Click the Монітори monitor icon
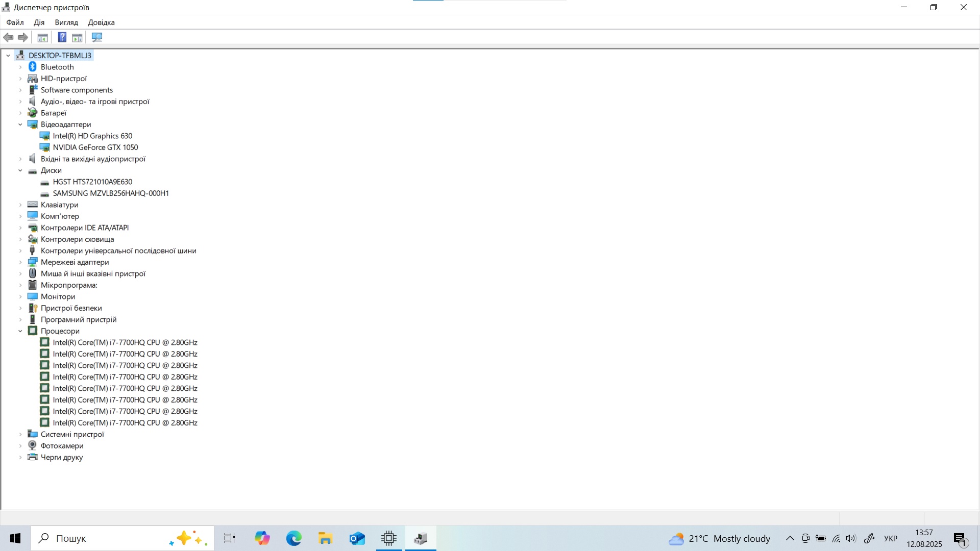 click(33, 296)
